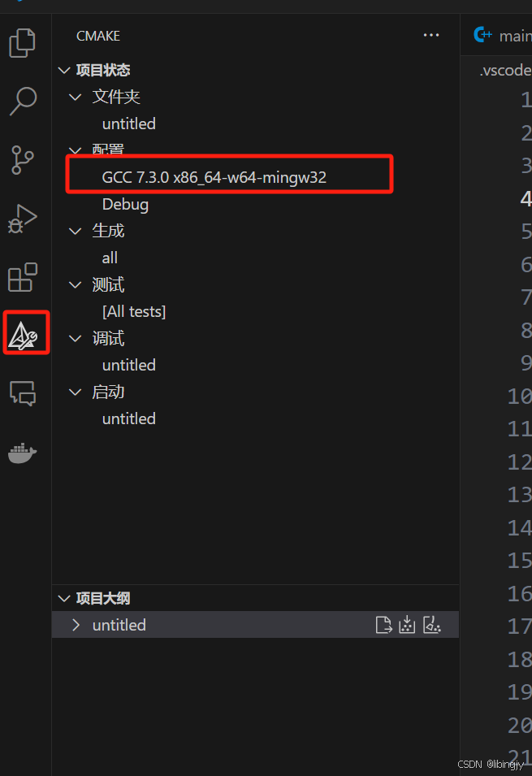The image size is (532, 776).
Task: Select the Debug build variant
Action: pos(125,205)
